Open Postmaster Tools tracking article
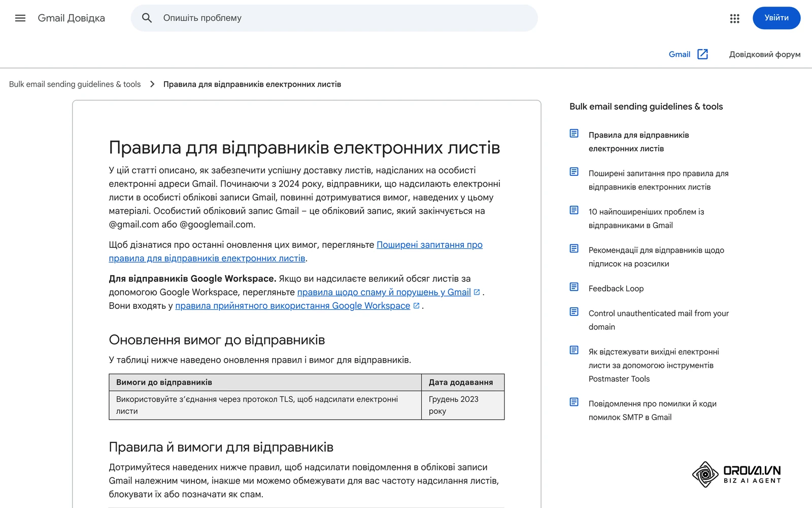Viewport: 812px width, 508px height. tap(654, 365)
